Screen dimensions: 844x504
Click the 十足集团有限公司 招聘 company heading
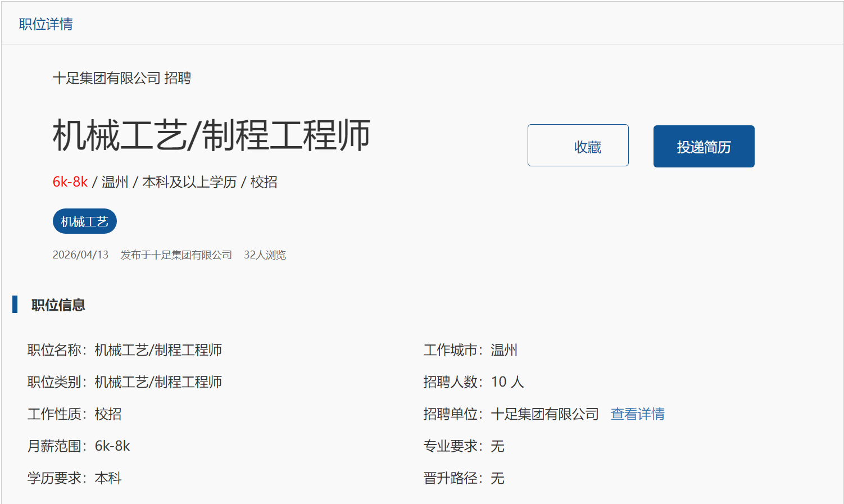click(122, 78)
